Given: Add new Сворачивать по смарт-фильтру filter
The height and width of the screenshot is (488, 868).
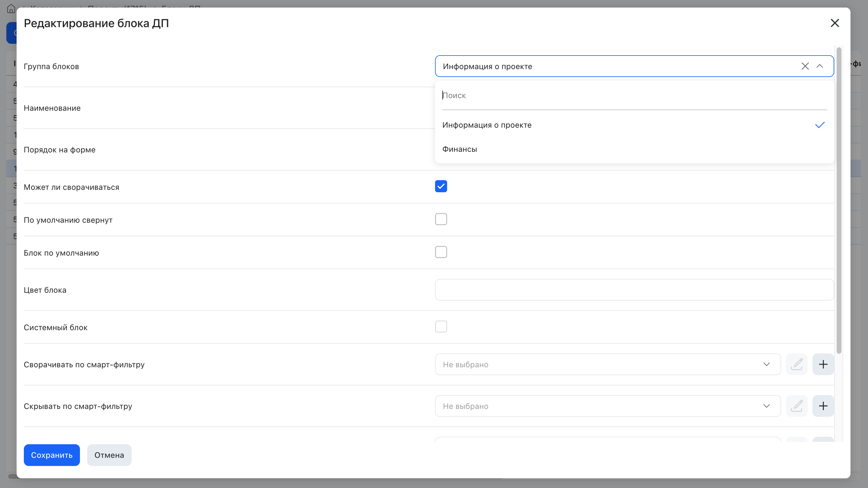Looking at the screenshot, I should tap(823, 364).
